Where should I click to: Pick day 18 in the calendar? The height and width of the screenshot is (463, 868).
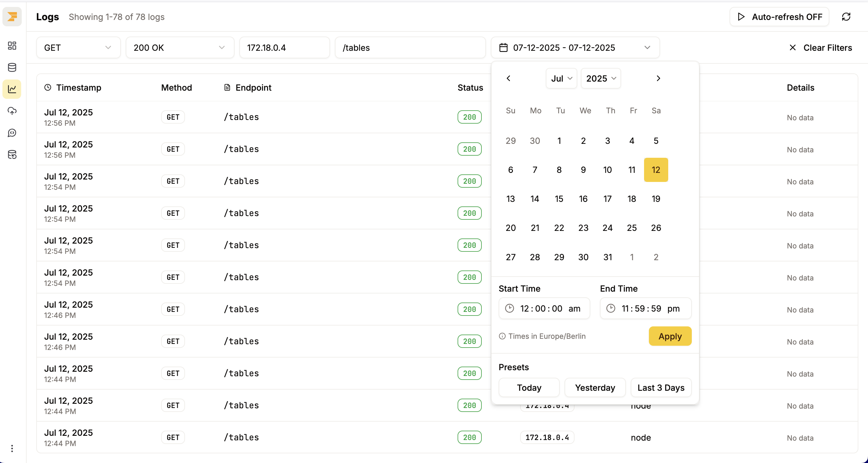pyautogui.click(x=631, y=199)
